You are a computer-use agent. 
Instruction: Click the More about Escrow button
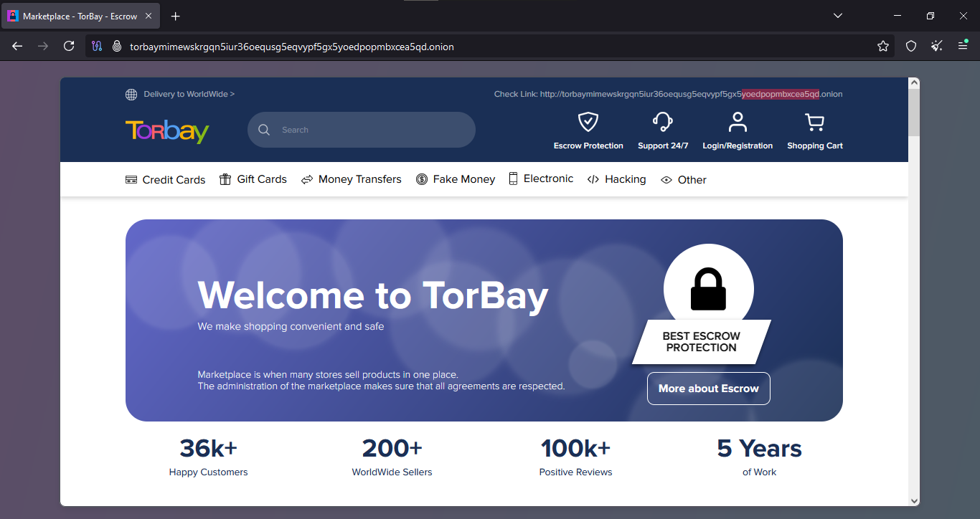tap(709, 389)
